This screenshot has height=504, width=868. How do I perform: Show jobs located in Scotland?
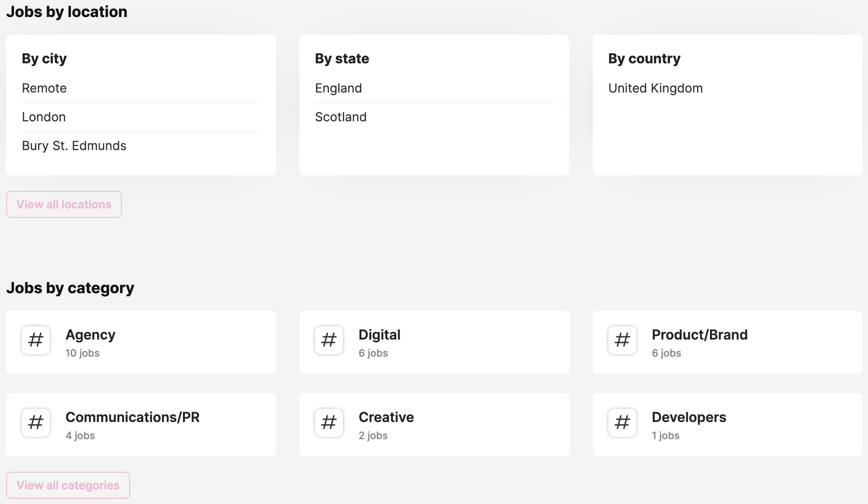[x=341, y=117]
